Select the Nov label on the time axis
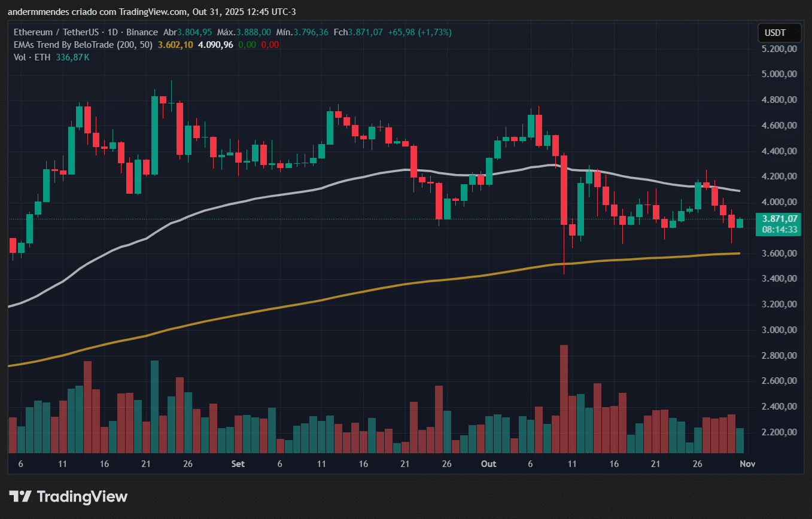Screen dimensions: 812x519 click(x=747, y=463)
